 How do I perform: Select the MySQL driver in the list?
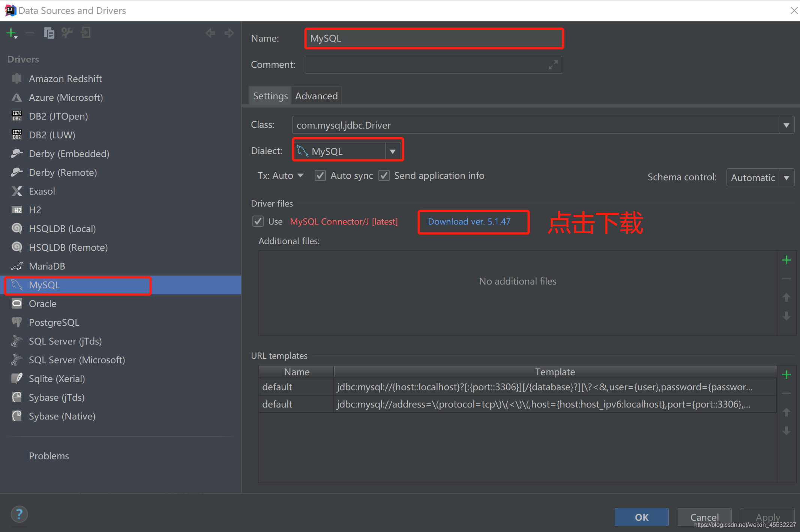(121, 285)
